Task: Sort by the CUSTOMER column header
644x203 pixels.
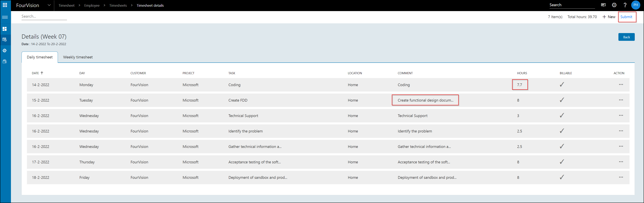Action: (x=138, y=73)
